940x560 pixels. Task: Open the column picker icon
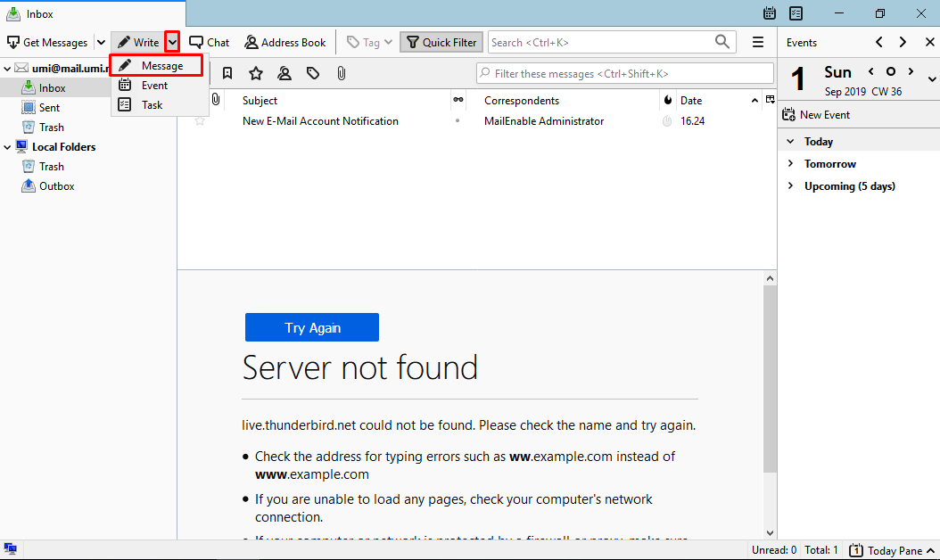coord(771,100)
